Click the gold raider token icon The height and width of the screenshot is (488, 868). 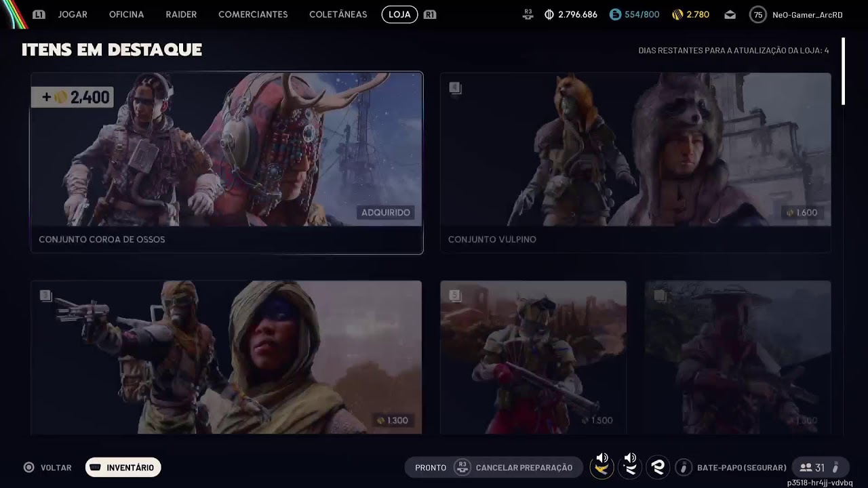[677, 14]
